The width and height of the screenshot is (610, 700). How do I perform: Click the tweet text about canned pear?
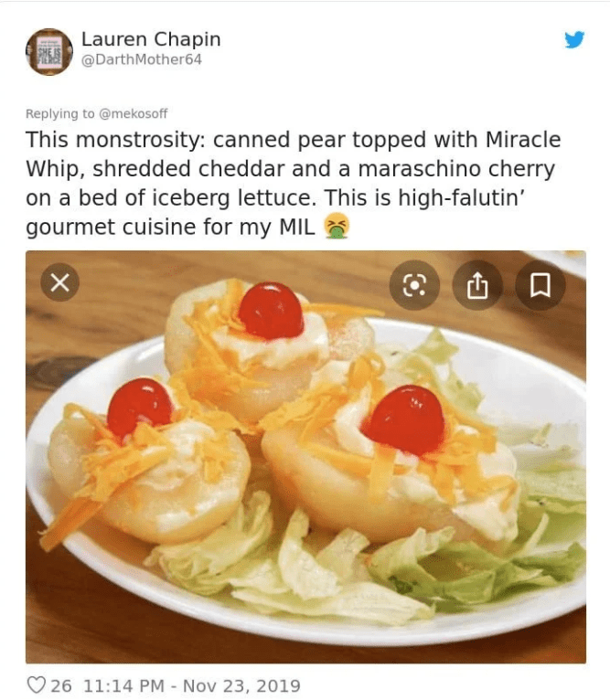coord(294,183)
